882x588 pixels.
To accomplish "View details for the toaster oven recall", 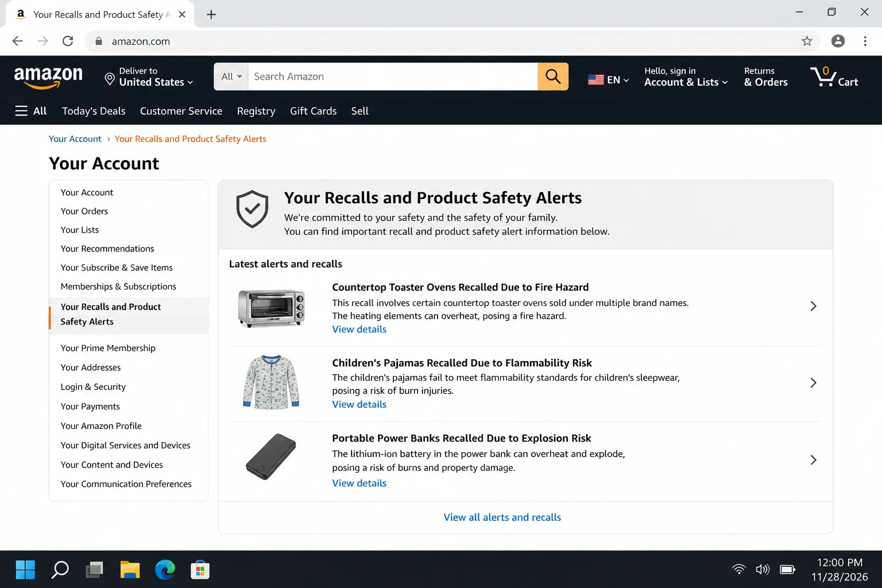I will coord(359,329).
